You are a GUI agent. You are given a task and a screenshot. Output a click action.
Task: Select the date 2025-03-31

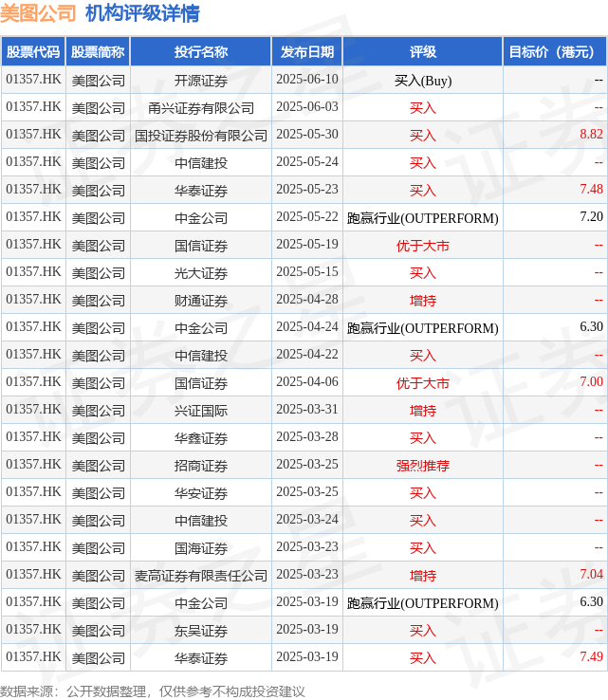click(x=307, y=409)
